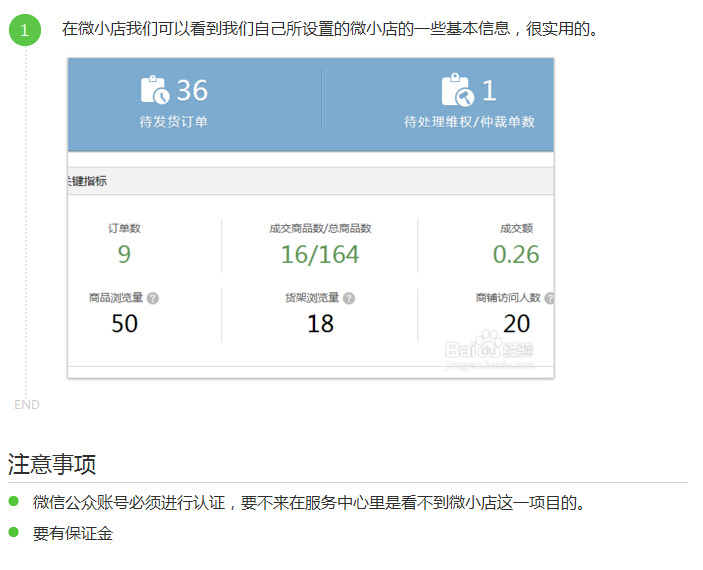Click the 订单数 value 9
This screenshot has width=703, height=570.
[x=124, y=254]
